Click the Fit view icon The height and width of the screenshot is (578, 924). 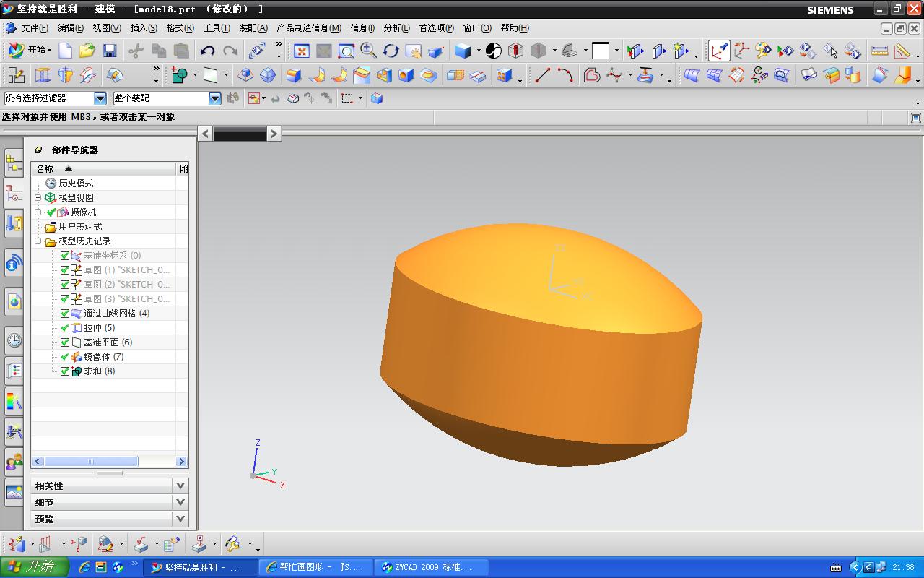(302, 51)
